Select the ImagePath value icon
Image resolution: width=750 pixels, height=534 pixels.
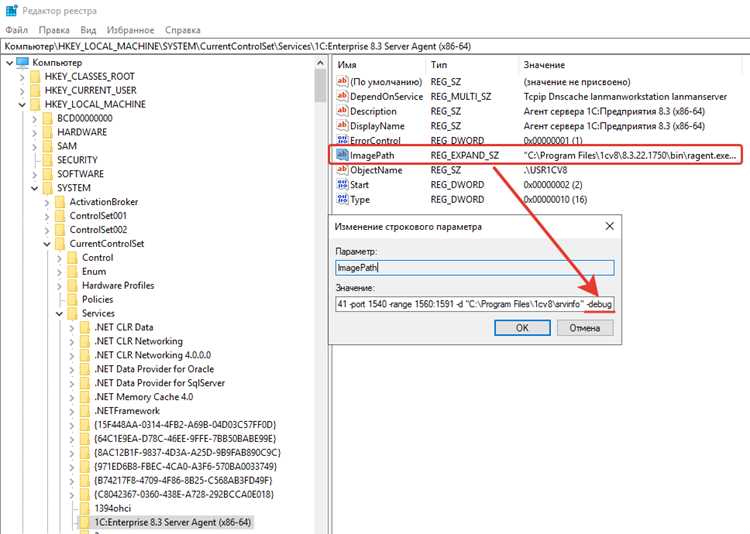click(342, 155)
